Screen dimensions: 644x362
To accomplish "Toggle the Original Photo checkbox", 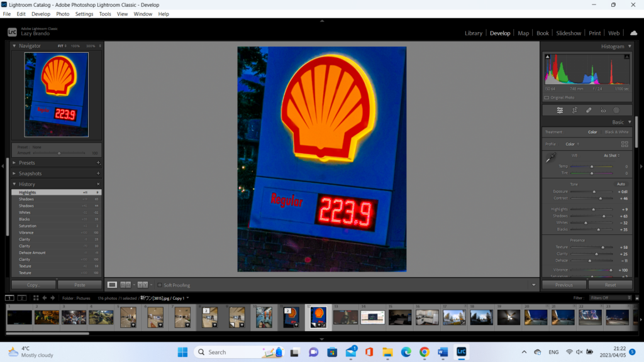I will click(x=547, y=97).
